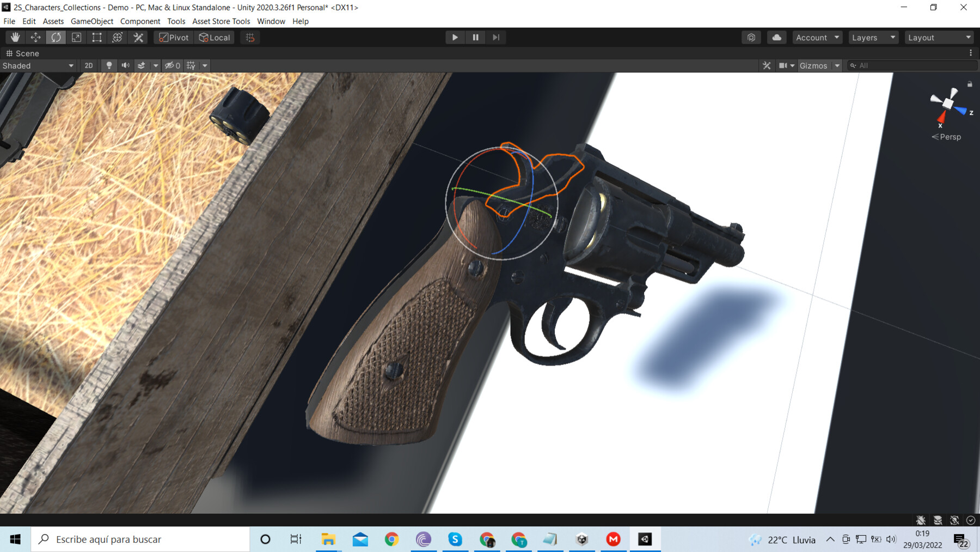The image size is (980, 552).
Task: Toggle scene grid visibility
Action: [191, 65]
